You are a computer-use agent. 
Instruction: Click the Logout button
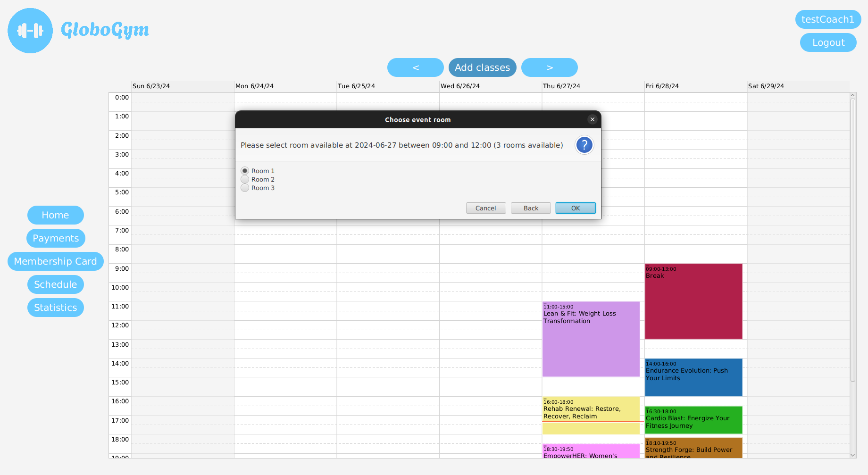coord(828,42)
